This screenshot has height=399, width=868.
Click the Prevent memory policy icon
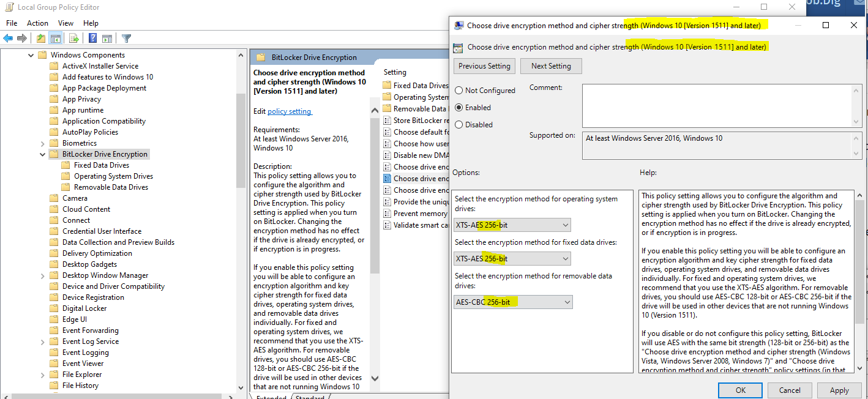coord(387,214)
